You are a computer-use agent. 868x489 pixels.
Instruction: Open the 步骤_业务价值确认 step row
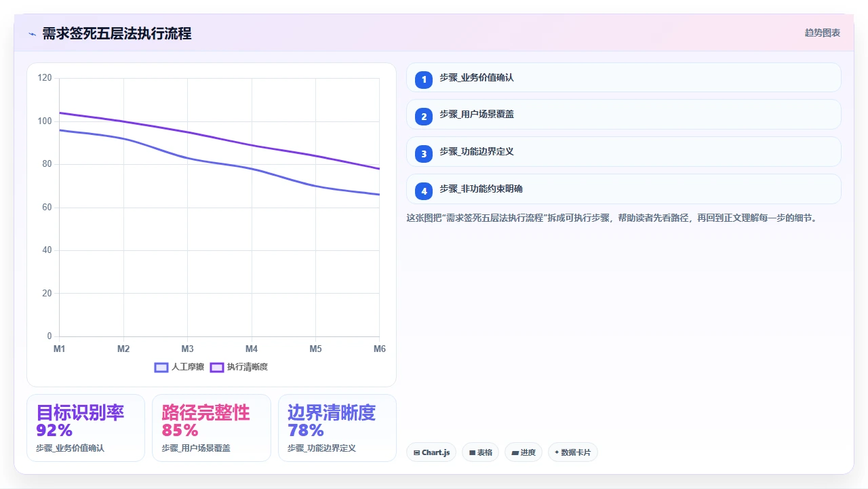pos(623,77)
